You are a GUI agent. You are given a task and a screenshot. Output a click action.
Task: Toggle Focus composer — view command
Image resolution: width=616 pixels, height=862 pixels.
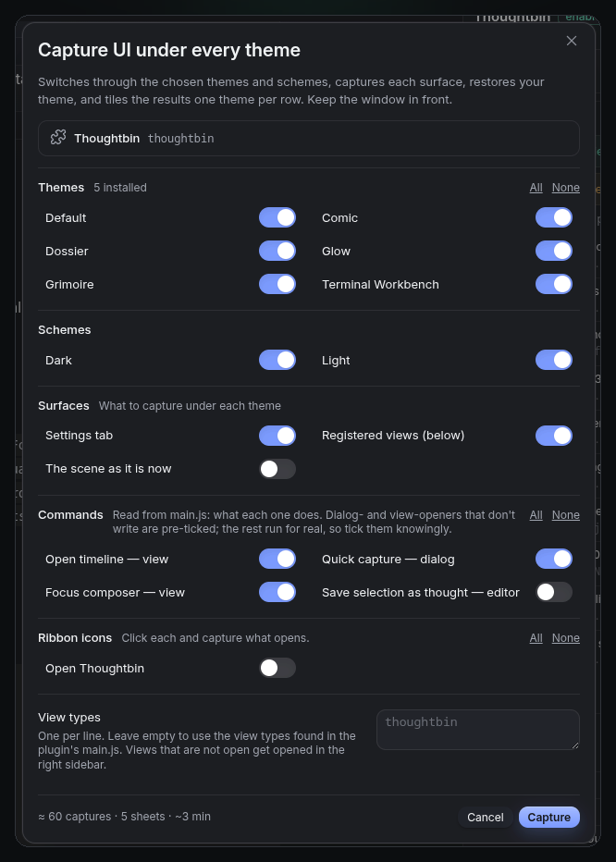tap(277, 592)
